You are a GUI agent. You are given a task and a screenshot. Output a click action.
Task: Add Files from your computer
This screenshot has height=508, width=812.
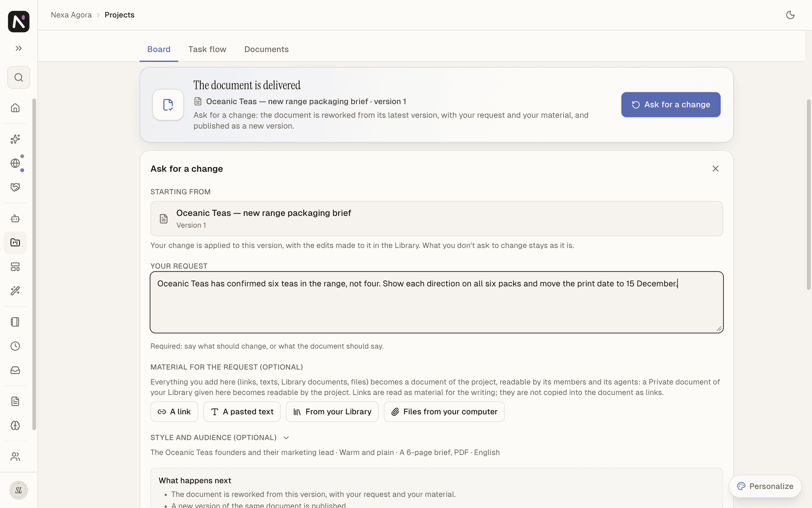click(x=444, y=411)
